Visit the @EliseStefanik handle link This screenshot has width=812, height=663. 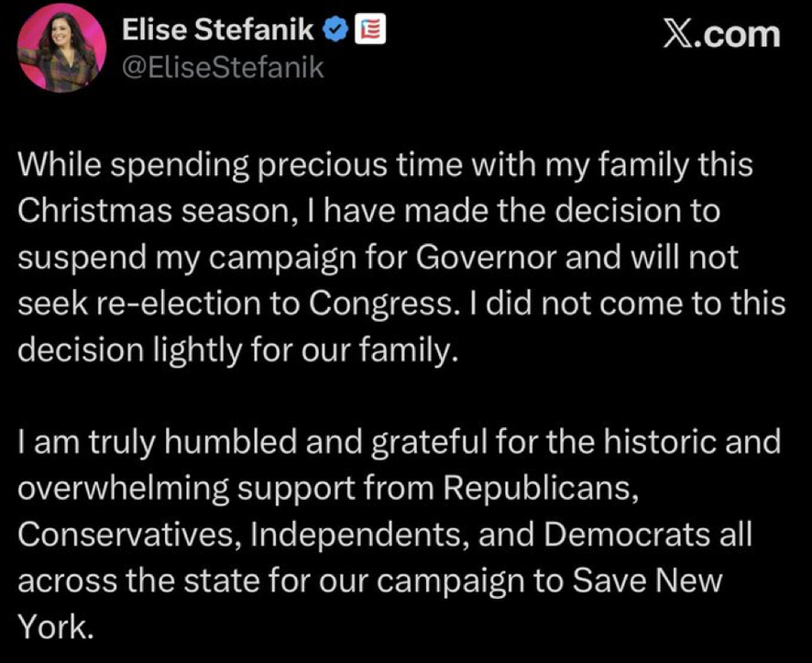[223, 66]
